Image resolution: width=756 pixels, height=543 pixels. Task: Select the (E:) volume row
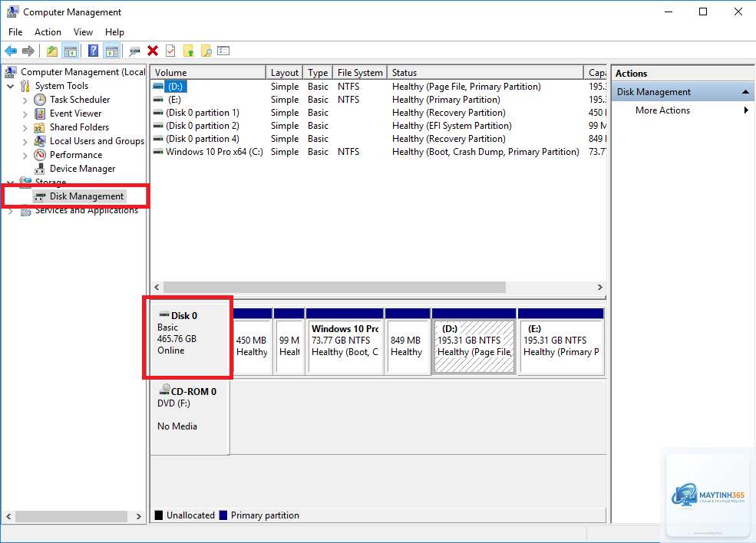378,100
